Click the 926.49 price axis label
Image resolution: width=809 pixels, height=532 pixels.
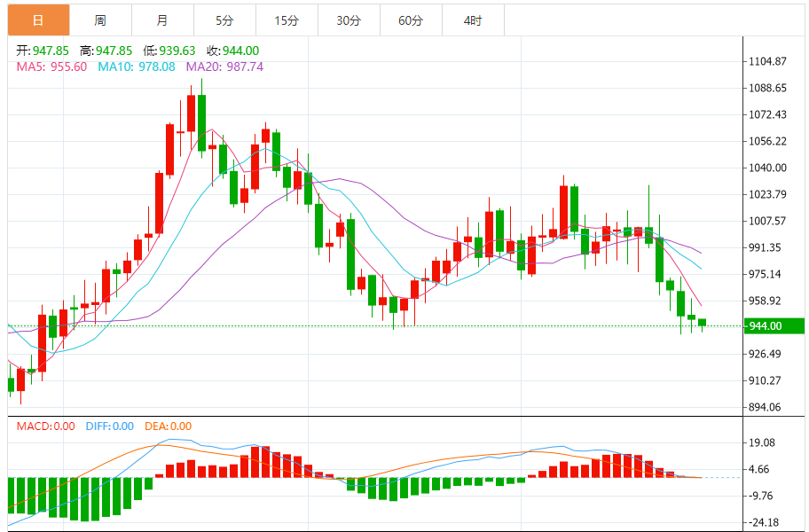point(765,354)
